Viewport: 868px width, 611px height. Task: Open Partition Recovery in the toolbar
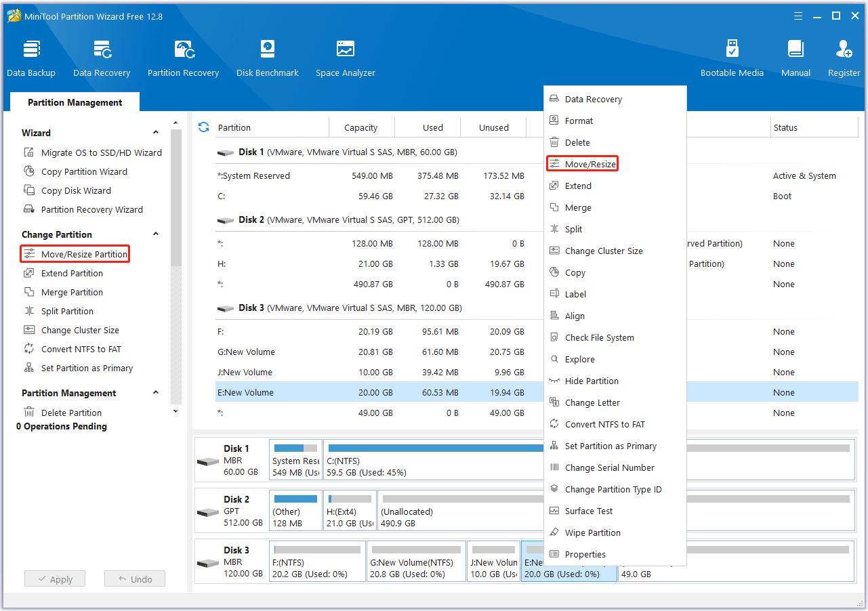pos(184,59)
